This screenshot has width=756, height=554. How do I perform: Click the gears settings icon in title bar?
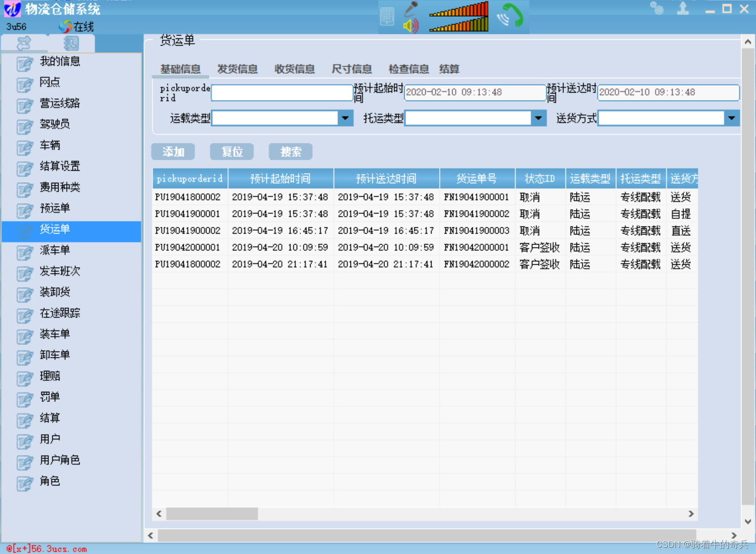657,8
